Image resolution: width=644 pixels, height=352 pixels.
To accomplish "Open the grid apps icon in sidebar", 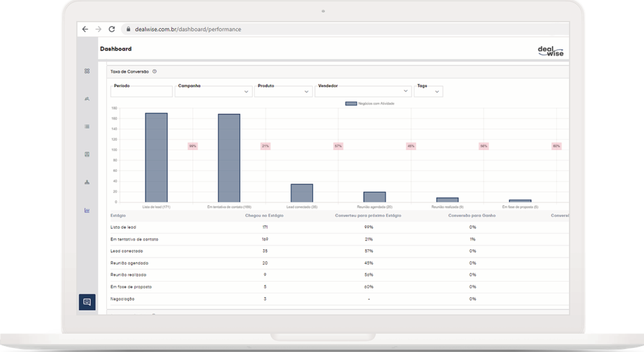I will click(87, 71).
